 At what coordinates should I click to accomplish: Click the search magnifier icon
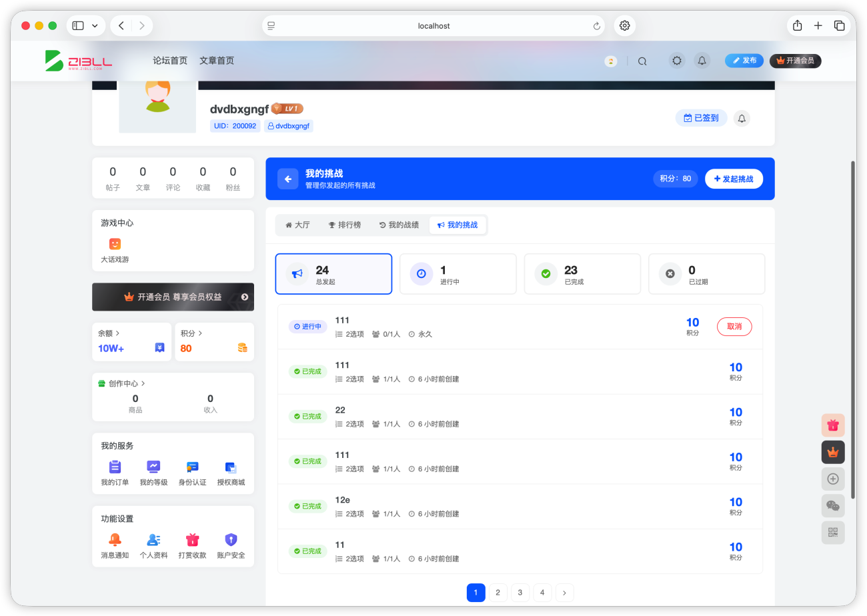tap(642, 61)
